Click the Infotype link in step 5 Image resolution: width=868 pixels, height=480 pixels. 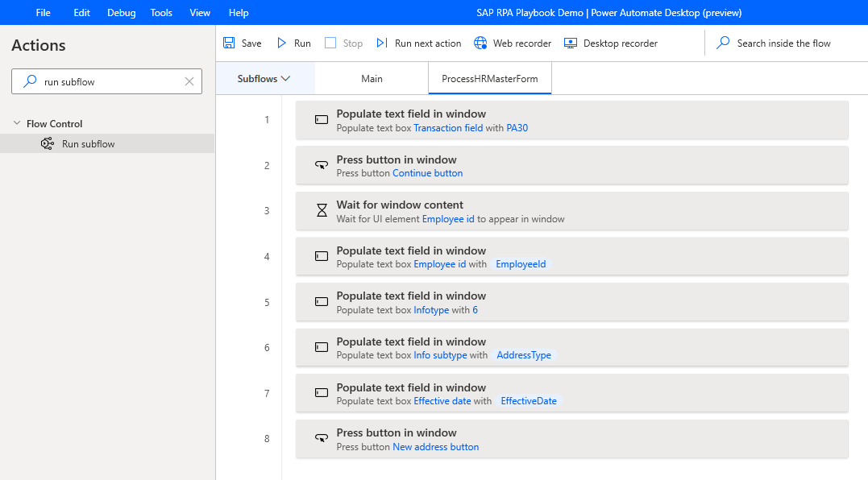(431, 310)
